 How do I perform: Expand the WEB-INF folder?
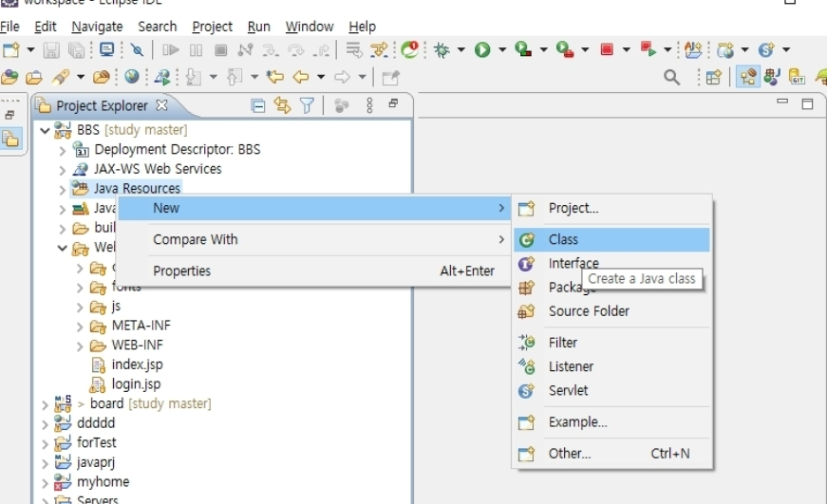click(x=80, y=346)
